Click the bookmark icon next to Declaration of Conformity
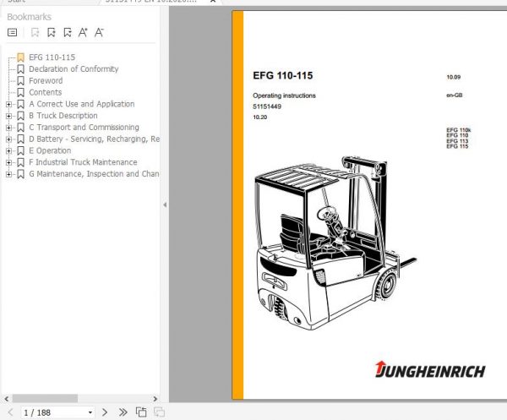The image size is (507, 420). click(x=20, y=69)
